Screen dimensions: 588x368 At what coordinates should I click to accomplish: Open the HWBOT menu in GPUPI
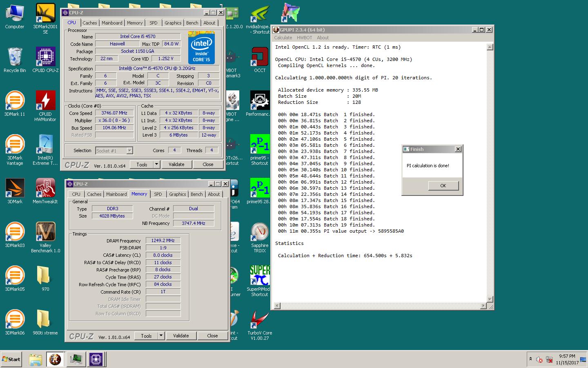point(304,38)
